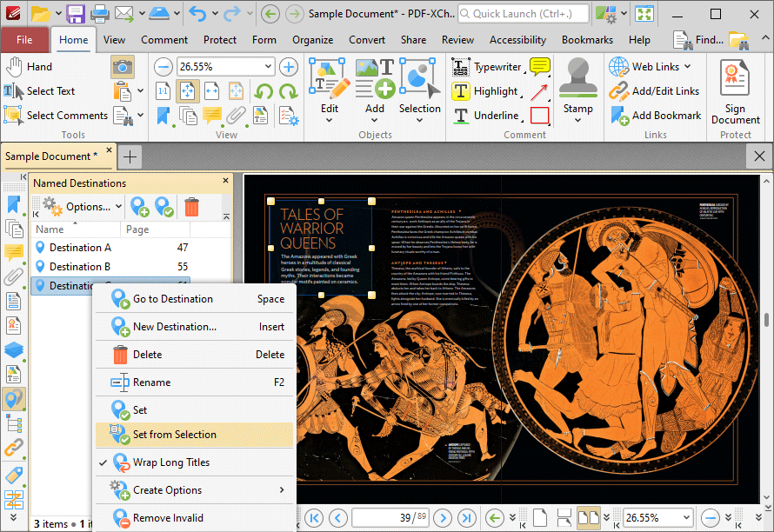Image resolution: width=774 pixels, height=532 pixels.
Task: Click the zoom in plus button
Action: pyautogui.click(x=288, y=67)
